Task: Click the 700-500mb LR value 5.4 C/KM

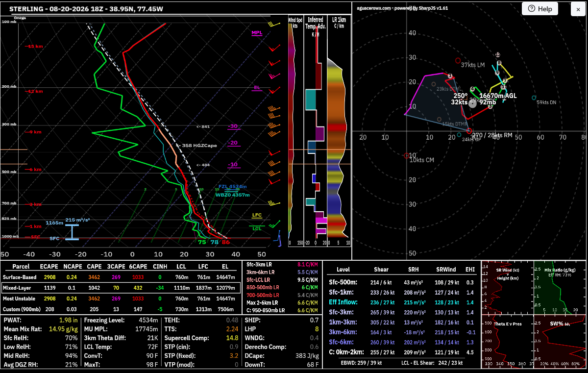Action: pyautogui.click(x=308, y=295)
